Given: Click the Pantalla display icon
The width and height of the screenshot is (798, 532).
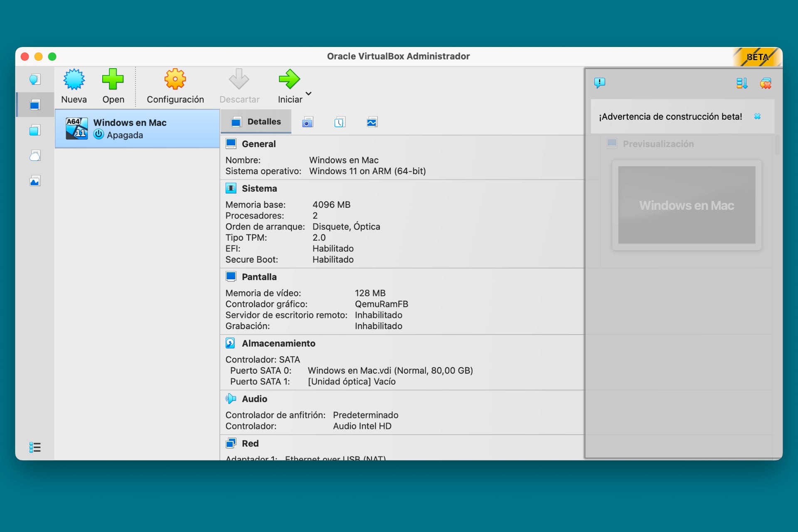Looking at the screenshot, I should (231, 276).
